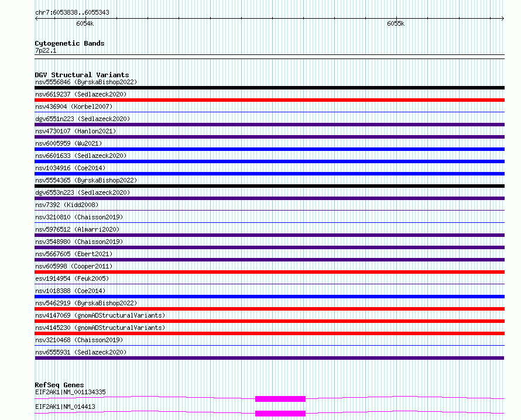The image size is (521, 420).
Task: Select the 6054k ruler tick label
Action: click(x=85, y=23)
